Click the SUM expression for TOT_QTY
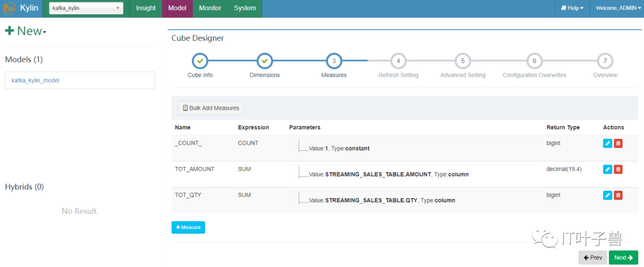 (x=244, y=195)
